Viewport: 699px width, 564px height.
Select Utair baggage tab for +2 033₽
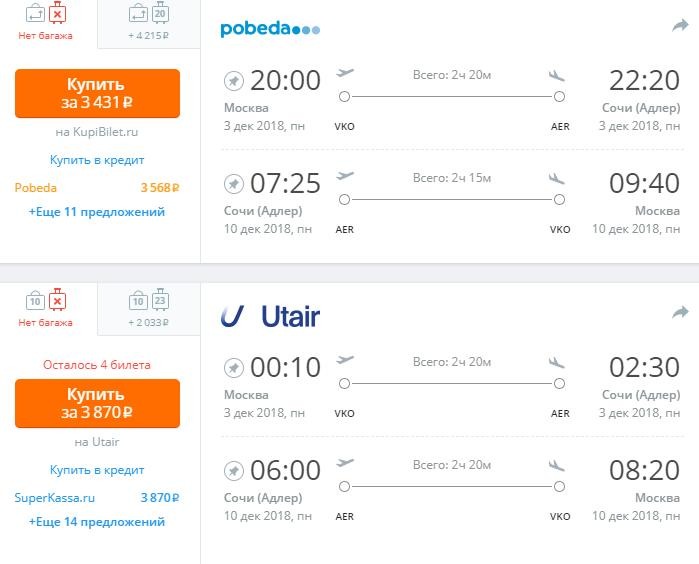147,309
